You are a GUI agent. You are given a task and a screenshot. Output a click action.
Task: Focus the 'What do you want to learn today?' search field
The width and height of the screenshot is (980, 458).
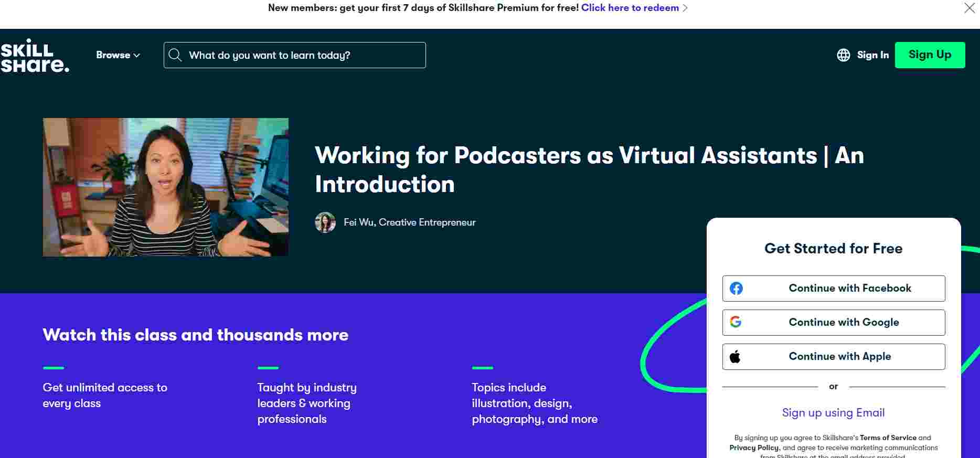click(295, 55)
